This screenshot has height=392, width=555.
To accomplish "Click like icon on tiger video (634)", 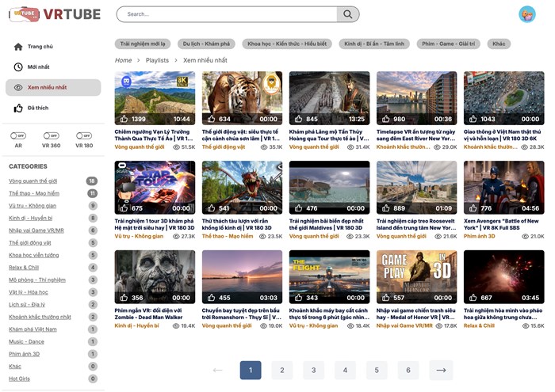I will [x=212, y=119].
